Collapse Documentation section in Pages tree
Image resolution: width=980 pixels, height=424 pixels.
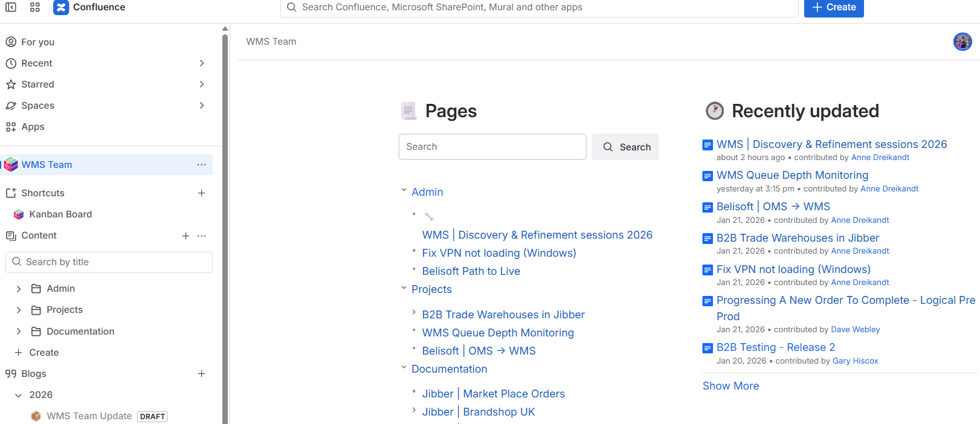click(404, 367)
